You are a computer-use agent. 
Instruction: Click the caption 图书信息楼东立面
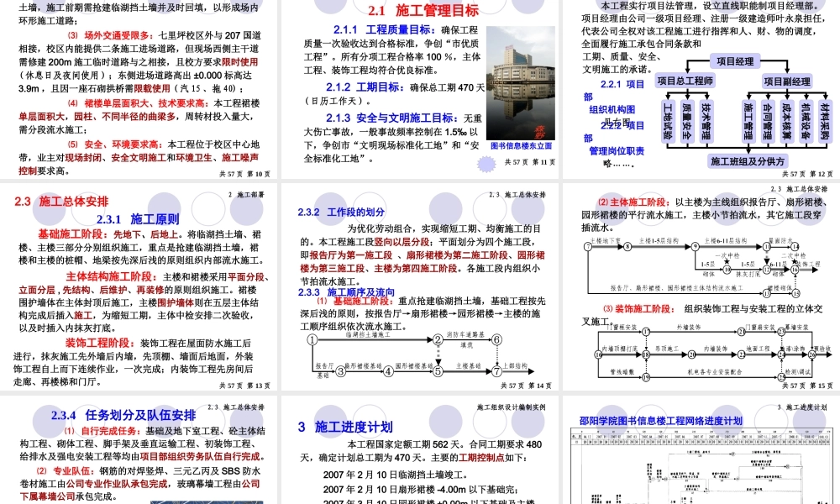click(x=521, y=145)
